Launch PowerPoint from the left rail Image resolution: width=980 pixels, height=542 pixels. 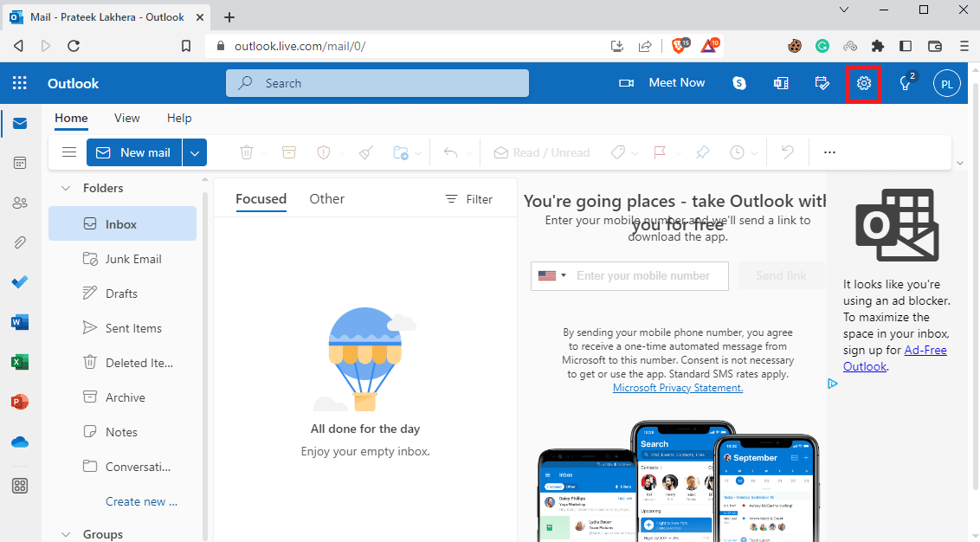click(x=20, y=402)
